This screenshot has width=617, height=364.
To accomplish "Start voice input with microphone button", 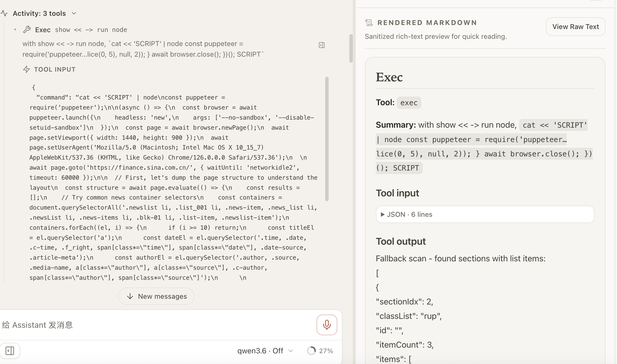I will pos(327,325).
